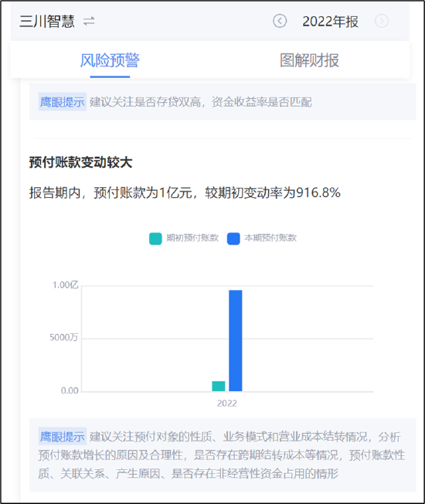The image size is (425, 504).
Task: Click the 三川智慧 company name
Action: (47, 22)
